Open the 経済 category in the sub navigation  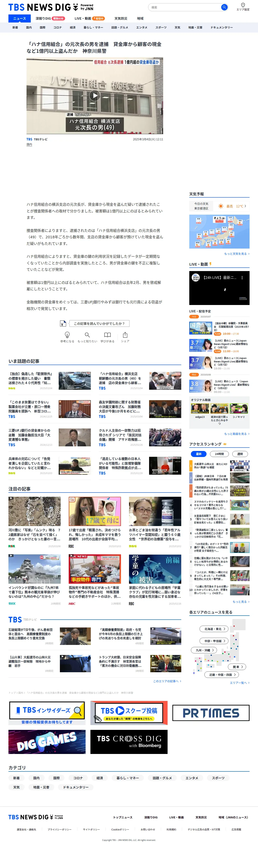point(73,28)
